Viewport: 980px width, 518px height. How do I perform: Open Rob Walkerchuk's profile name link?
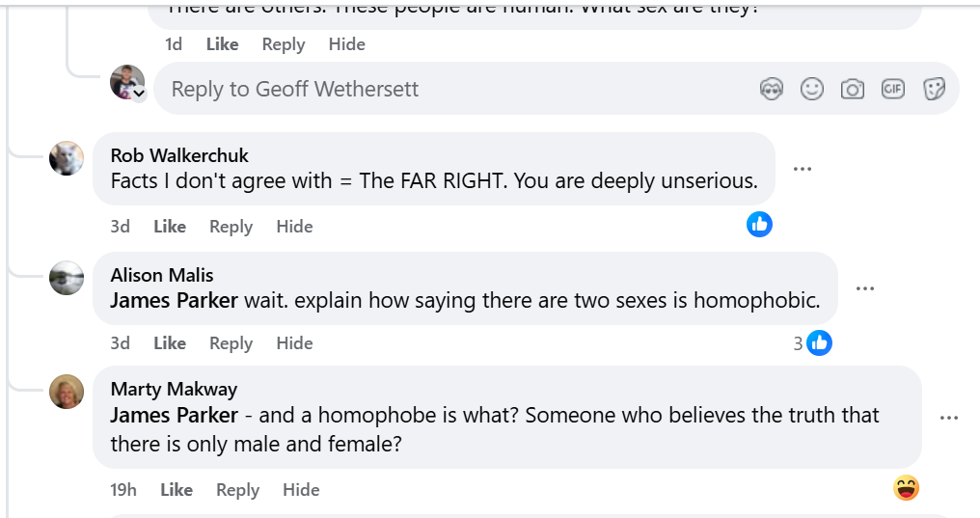point(179,155)
